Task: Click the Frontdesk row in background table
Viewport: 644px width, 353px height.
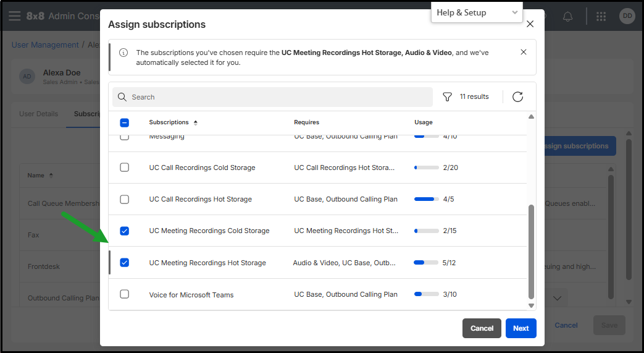Action: point(59,266)
